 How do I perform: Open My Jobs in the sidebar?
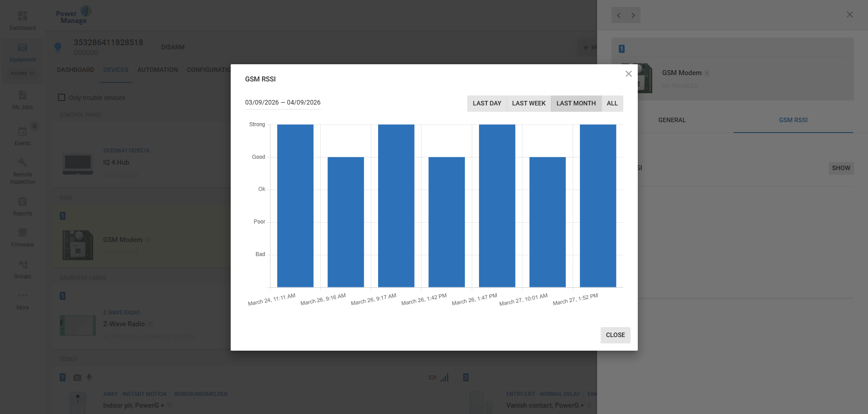click(x=22, y=95)
